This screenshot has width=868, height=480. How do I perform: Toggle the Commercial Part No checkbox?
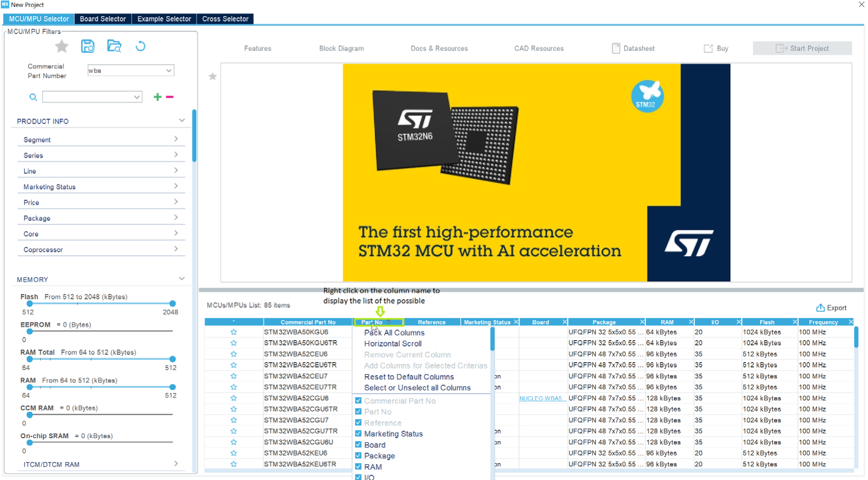(x=359, y=400)
